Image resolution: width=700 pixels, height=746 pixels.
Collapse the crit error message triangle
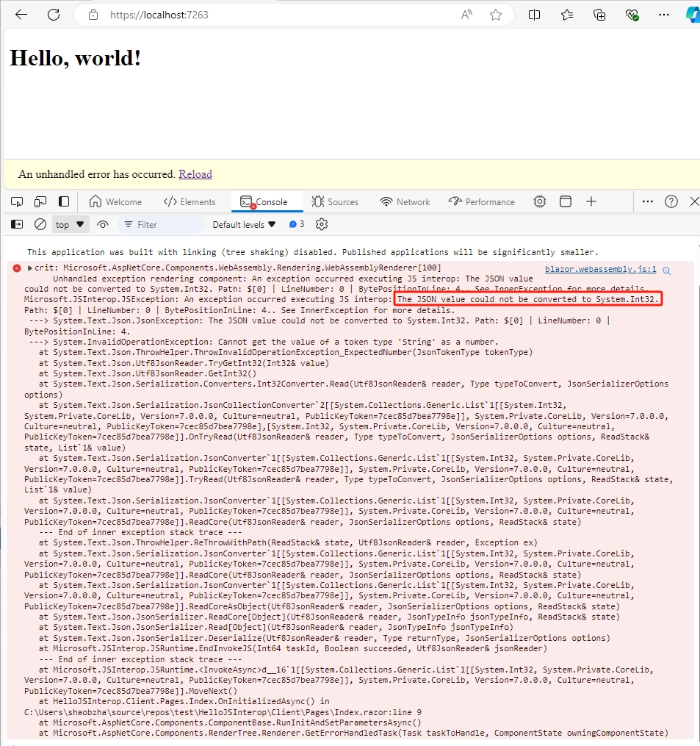pos(29,268)
